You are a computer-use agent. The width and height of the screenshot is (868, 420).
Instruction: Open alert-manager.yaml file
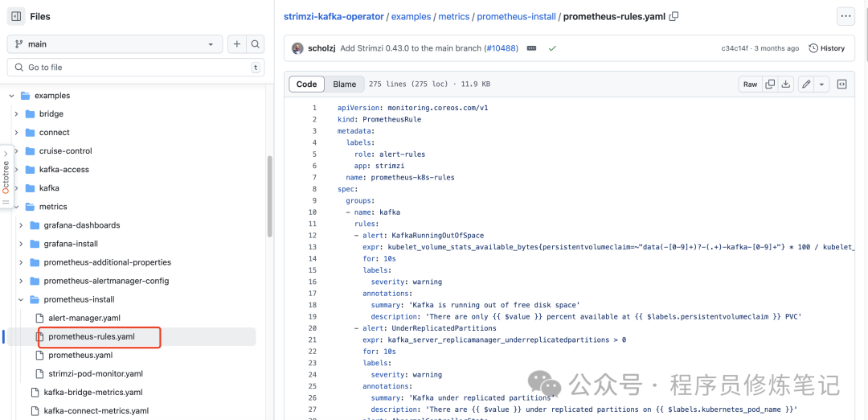84,318
